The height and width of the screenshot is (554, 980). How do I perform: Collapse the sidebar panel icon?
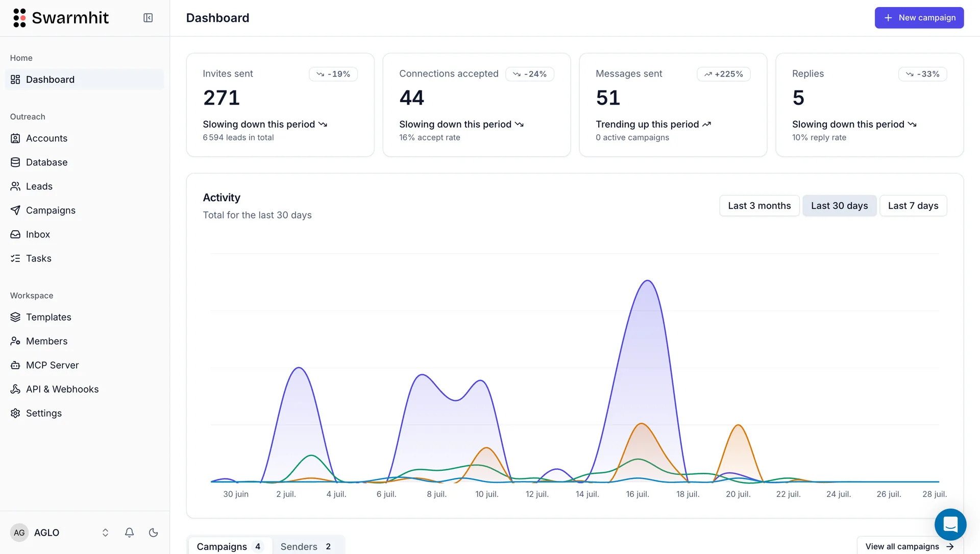click(148, 18)
